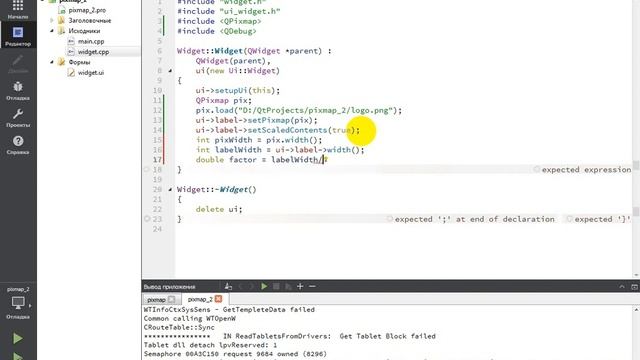Switch to the pixmap output tab
The image size is (640, 360).
point(156,299)
